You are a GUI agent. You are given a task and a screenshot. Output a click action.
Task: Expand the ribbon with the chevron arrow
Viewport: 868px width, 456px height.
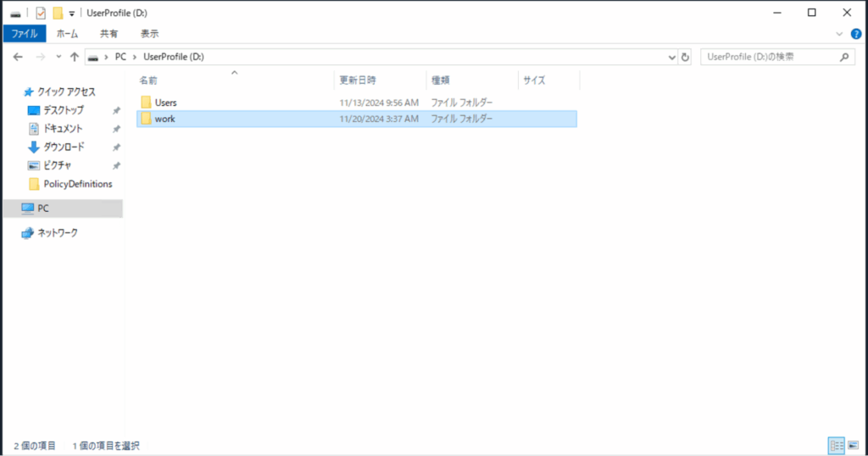pyautogui.click(x=840, y=34)
